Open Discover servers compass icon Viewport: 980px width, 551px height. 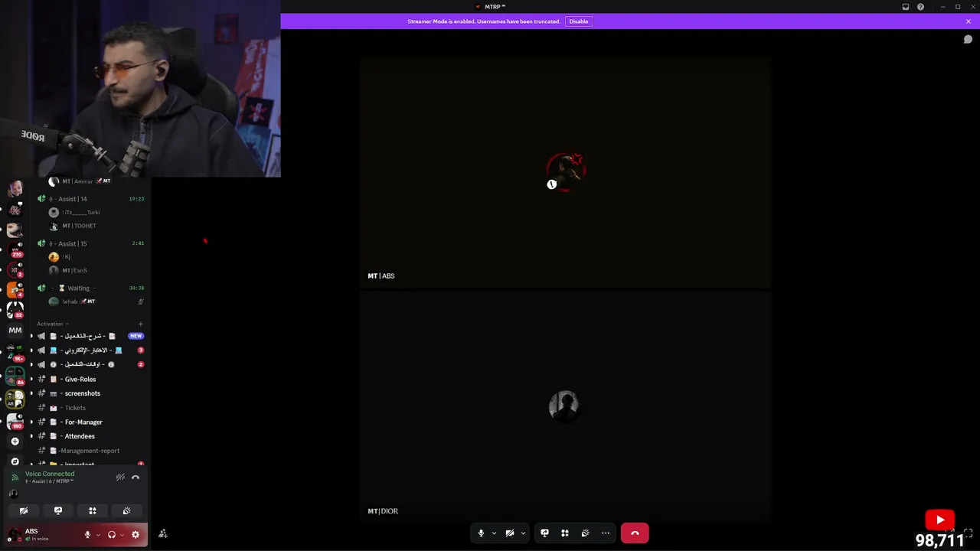point(15,461)
